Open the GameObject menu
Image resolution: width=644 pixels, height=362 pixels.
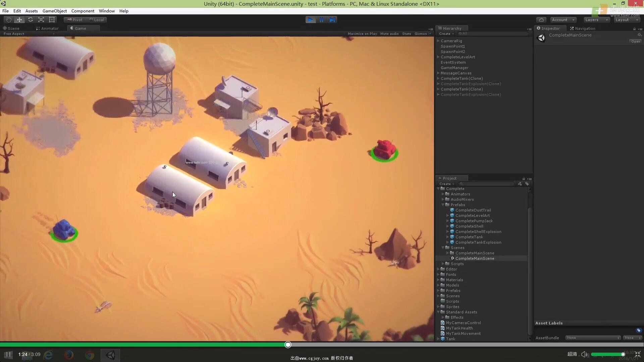click(55, 11)
